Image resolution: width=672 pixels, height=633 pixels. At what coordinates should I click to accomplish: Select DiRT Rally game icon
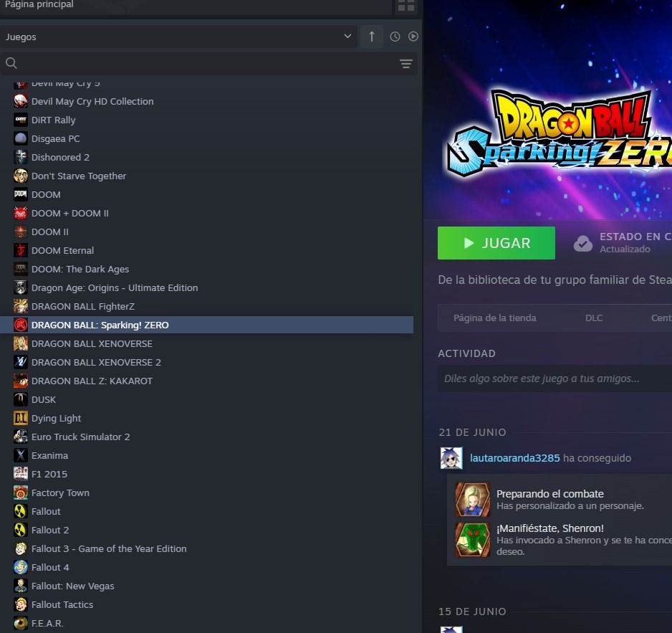tap(21, 120)
